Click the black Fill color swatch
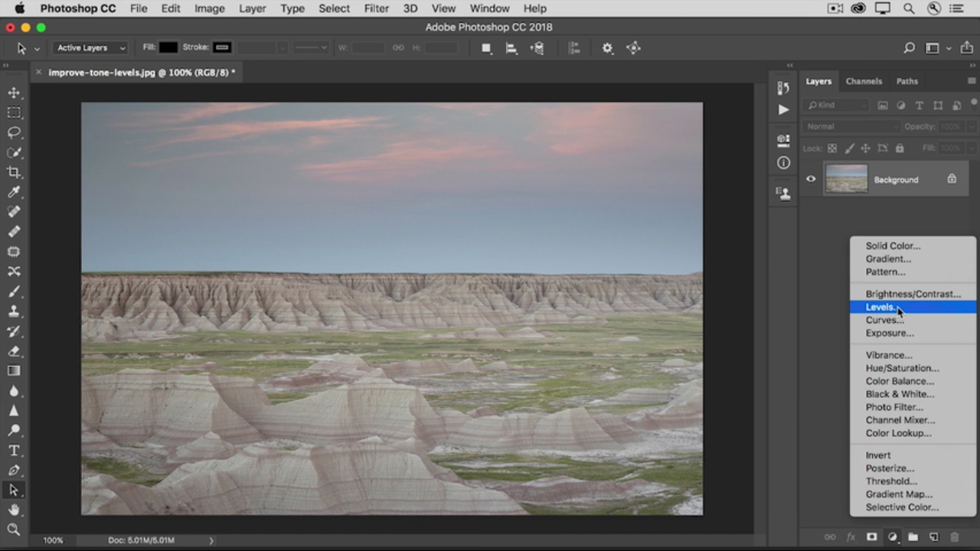980x551 pixels. pos(168,47)
